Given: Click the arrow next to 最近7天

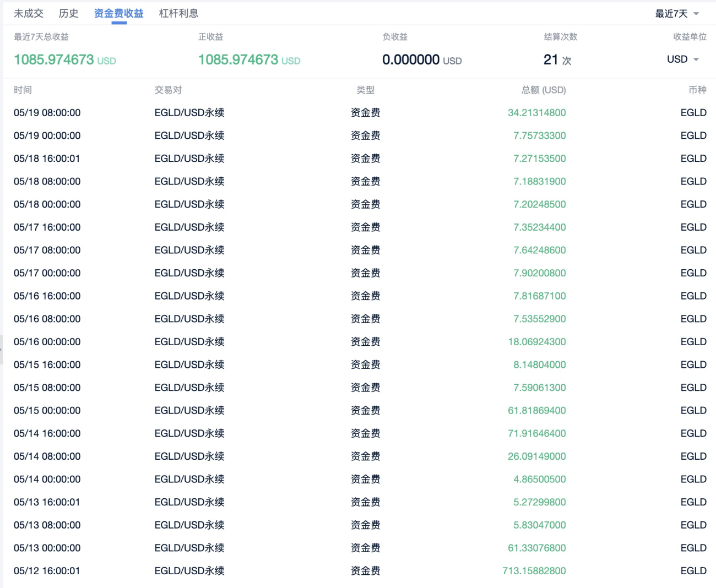Looking at the screenshot, I should tap(696, 14).
